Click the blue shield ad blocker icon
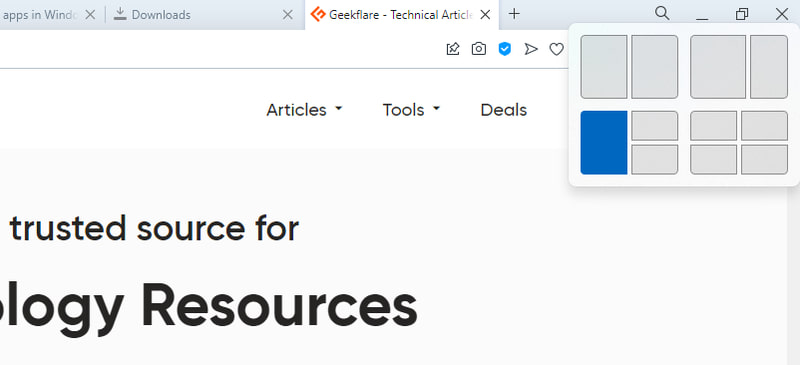Viewport: 800px width, 365px height. tap(505, 49)
